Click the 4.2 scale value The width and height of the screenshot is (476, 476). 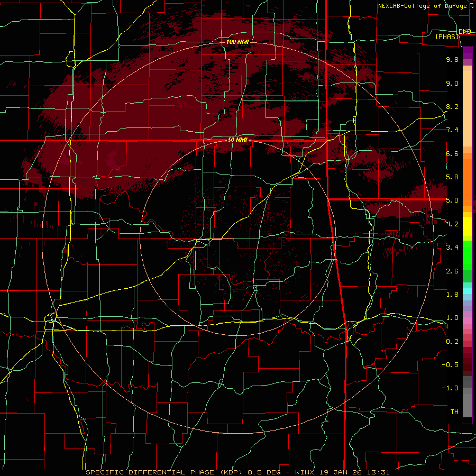(x=452, y=224)
